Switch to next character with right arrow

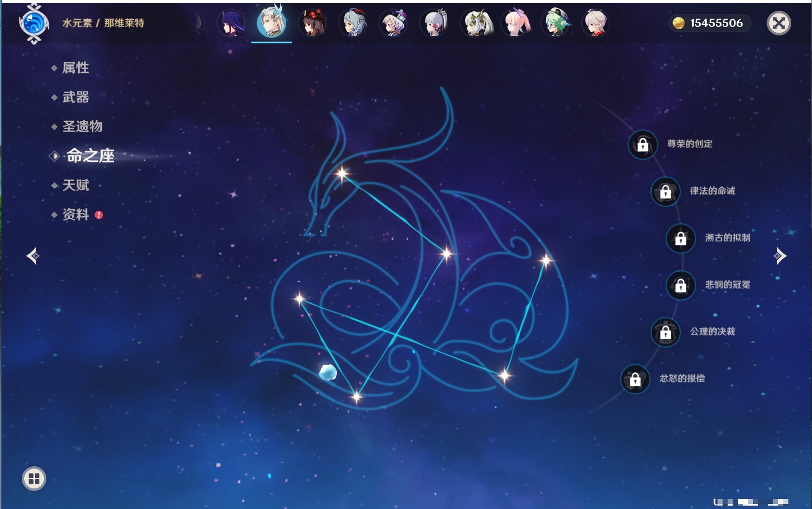coord(780,256)
